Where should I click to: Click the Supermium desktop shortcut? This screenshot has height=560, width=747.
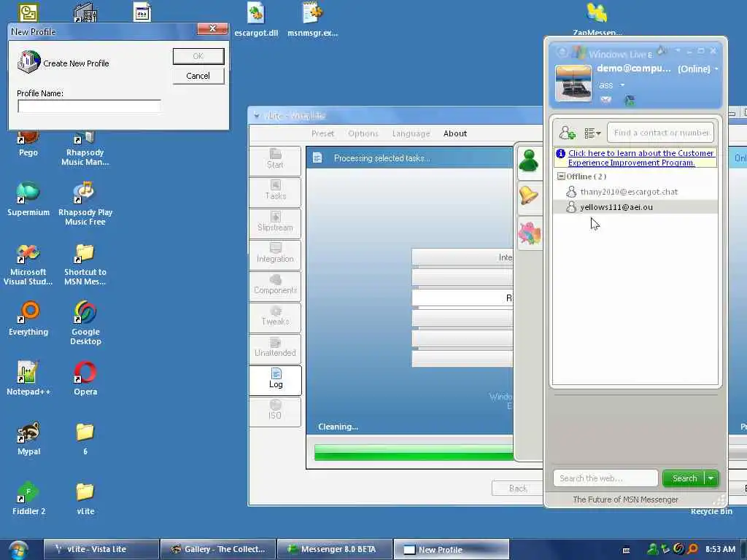pos(28,199)
